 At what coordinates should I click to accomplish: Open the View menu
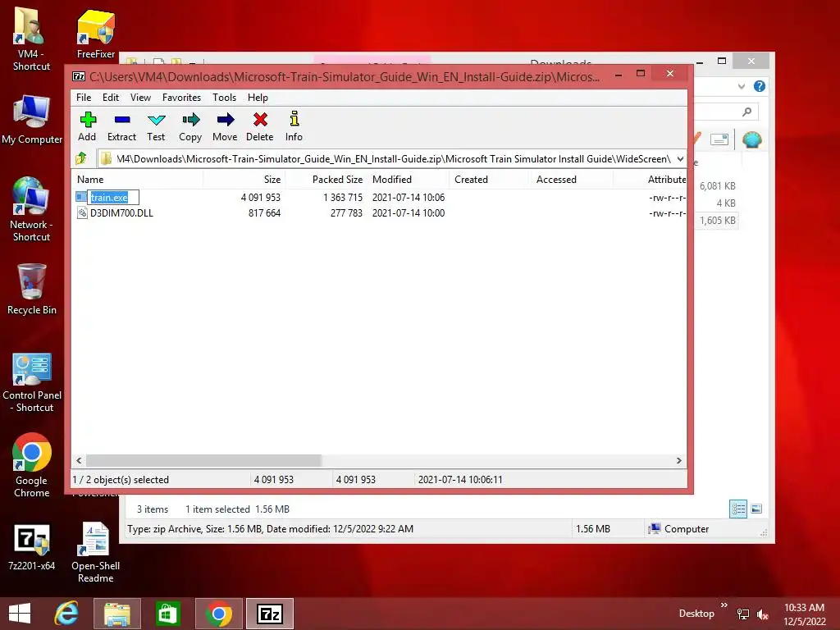pyautogui.click(x=140, y=98)
